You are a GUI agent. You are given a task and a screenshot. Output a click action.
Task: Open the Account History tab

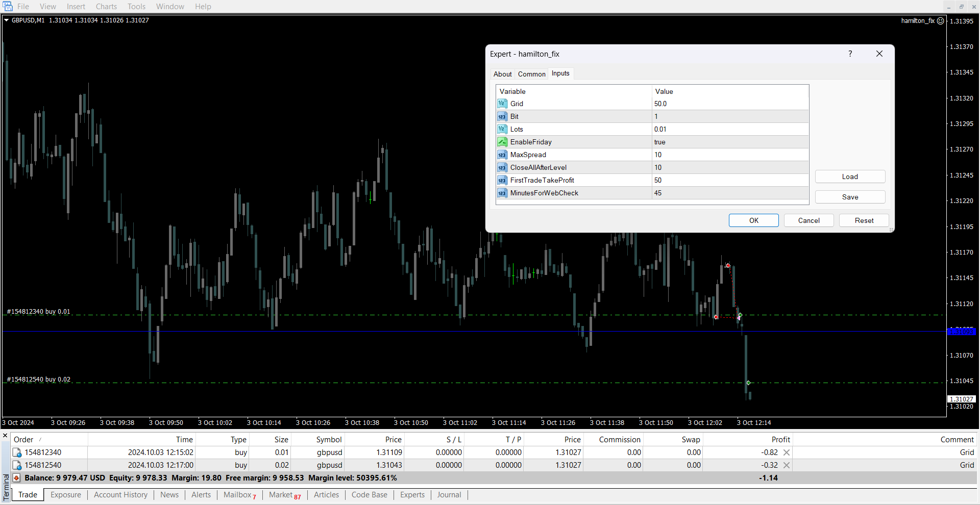click(x=120, y=495)
